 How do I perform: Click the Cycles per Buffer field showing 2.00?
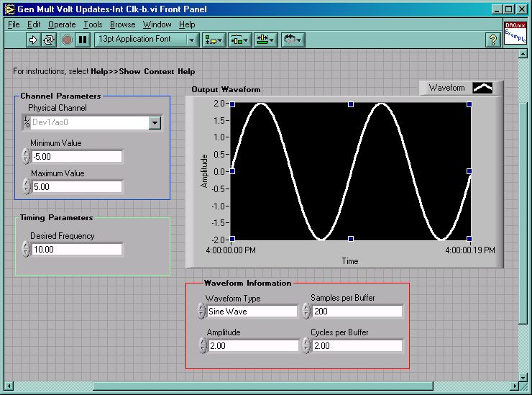click(357, 346)
